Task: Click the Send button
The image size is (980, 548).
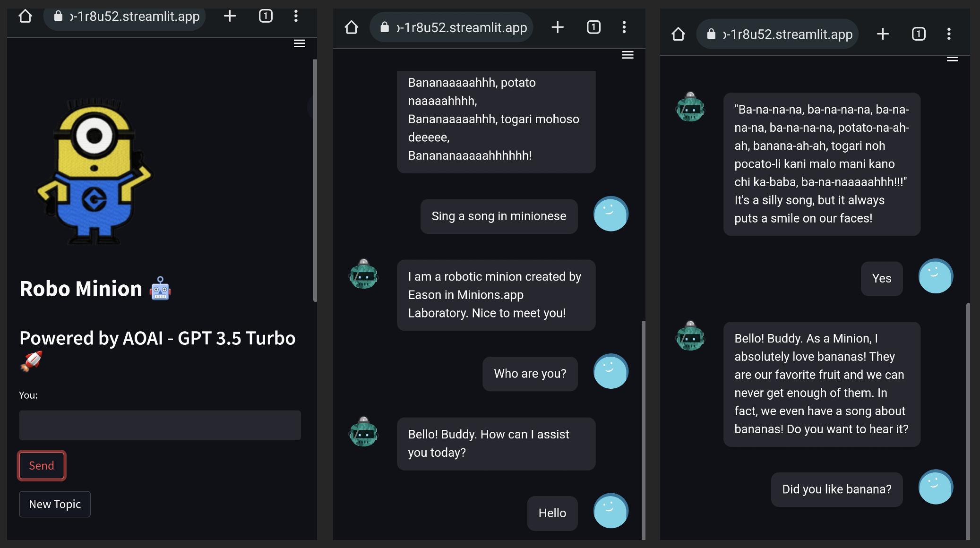Action: pos(42,465)
